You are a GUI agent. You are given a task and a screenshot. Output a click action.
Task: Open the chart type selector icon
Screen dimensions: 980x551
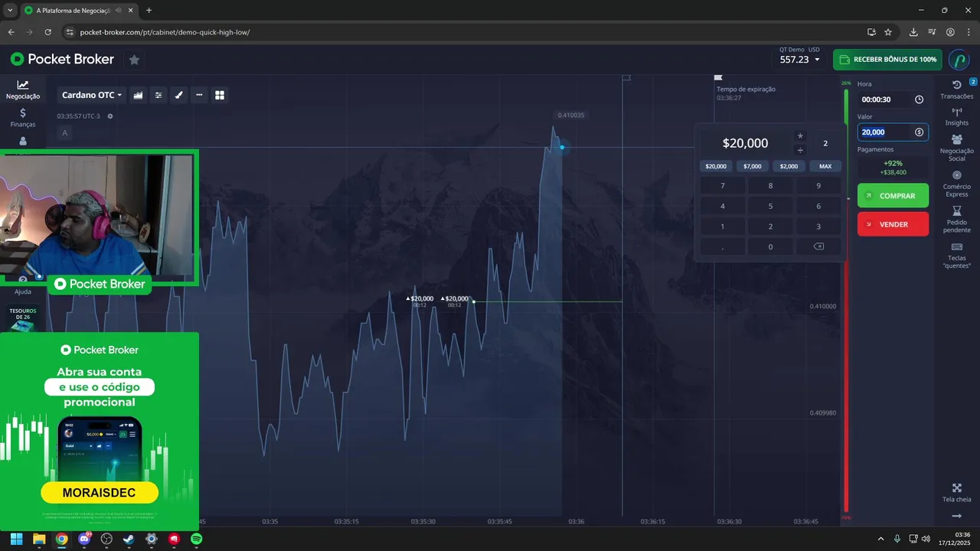click(139, 95)
